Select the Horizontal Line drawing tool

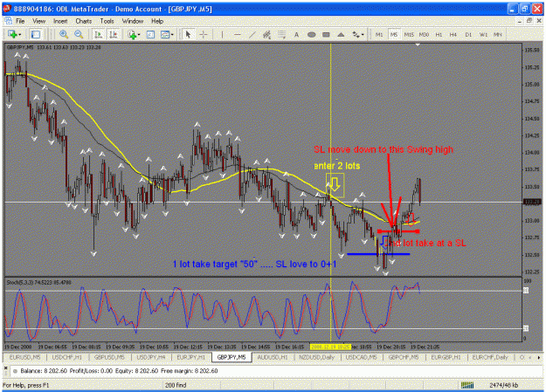click(x=238, y=34)
